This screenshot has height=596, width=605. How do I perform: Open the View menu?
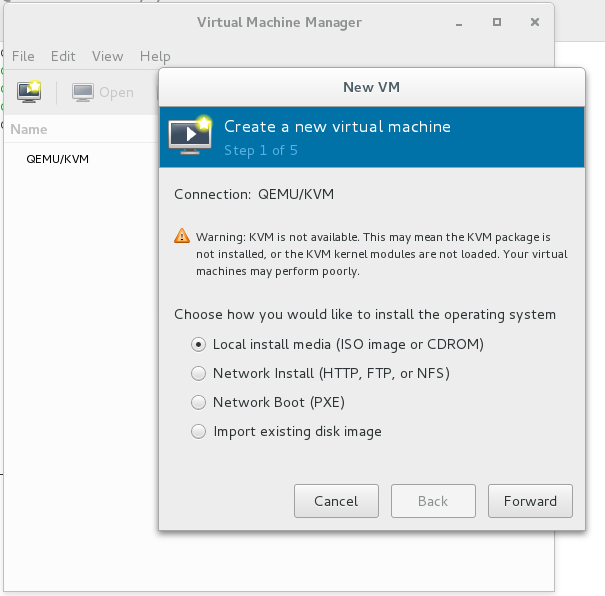107,56
